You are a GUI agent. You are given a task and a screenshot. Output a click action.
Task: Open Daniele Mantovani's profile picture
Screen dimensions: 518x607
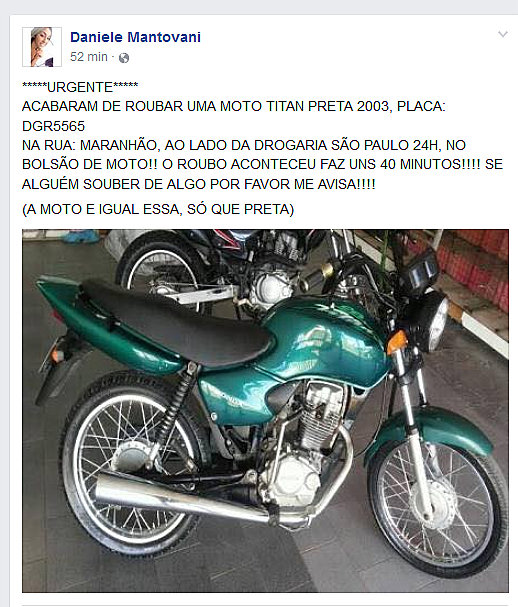[42, 47]
